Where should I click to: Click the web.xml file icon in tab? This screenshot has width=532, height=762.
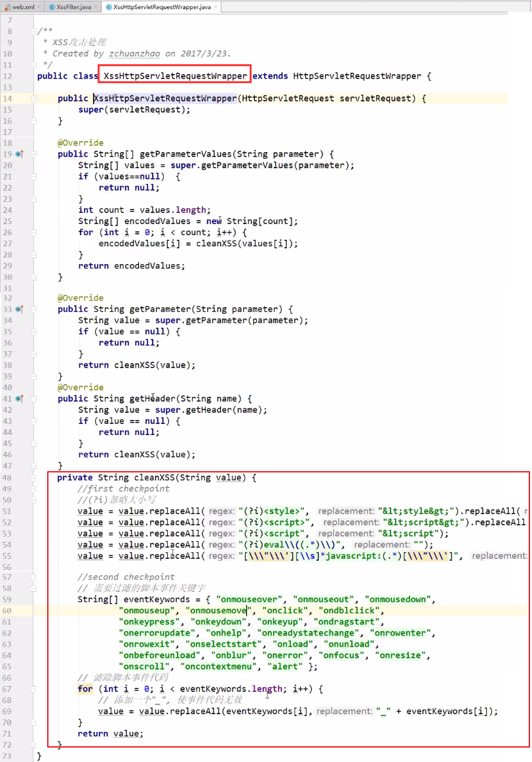coord(6,7)
